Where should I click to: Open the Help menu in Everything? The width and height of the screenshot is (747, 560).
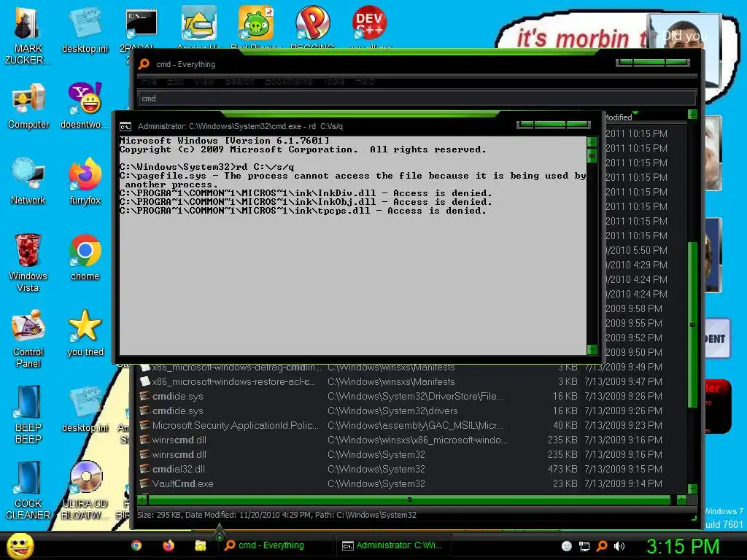(365, 82)
